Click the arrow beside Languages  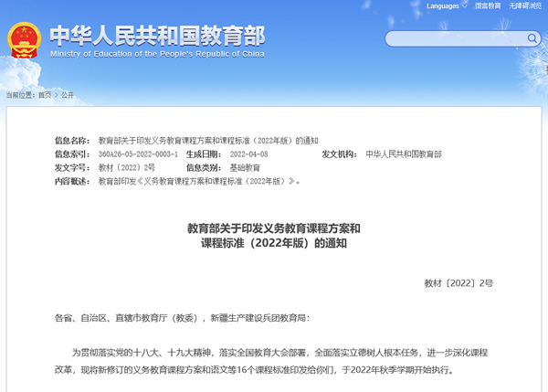463,5
